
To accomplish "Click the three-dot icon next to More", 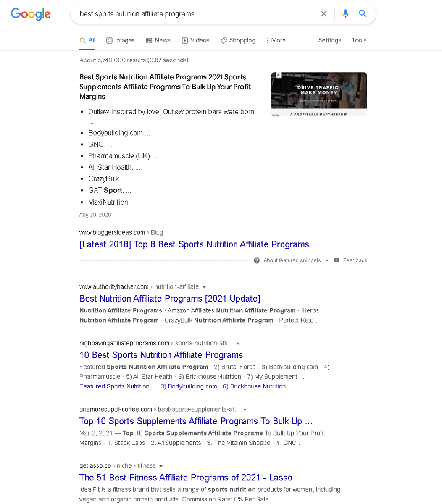I will (x=268, y=40).
